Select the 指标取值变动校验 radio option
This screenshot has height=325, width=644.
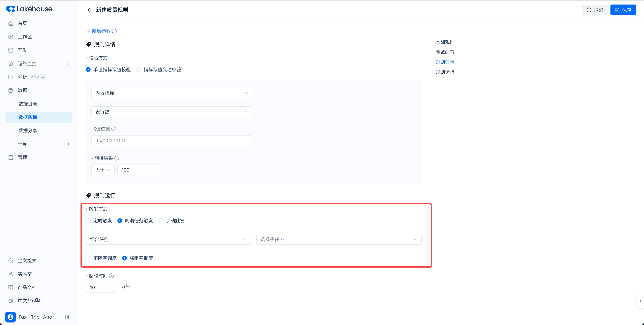139,70
